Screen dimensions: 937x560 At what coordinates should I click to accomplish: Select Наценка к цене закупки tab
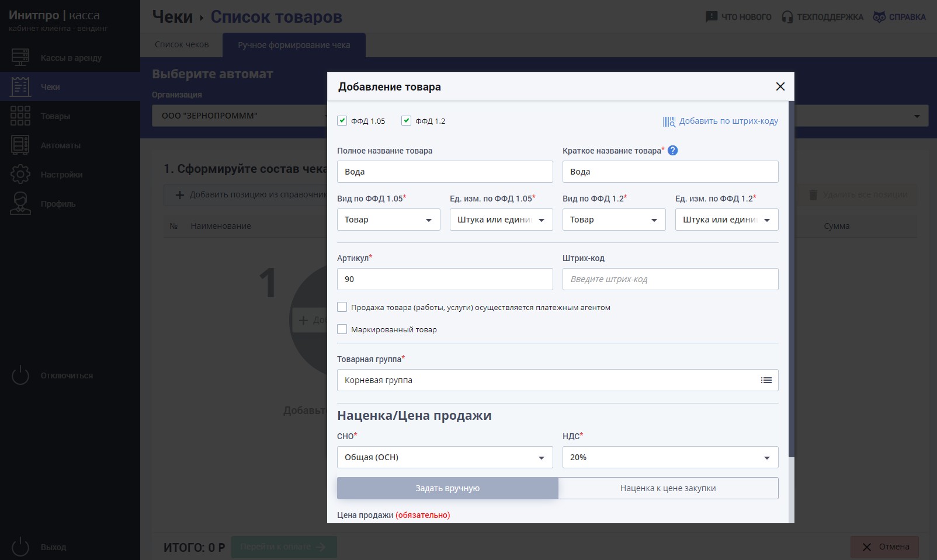pyautogui.click(x=668, y=488)
